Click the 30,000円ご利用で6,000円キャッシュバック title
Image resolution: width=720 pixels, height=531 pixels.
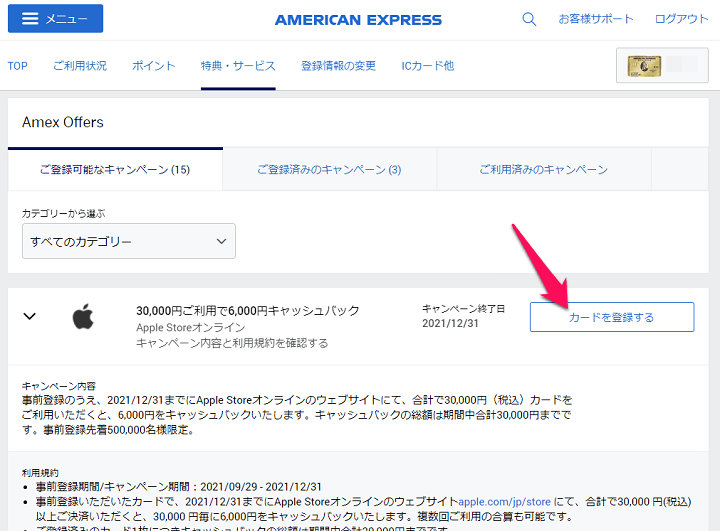pos(248,311)
